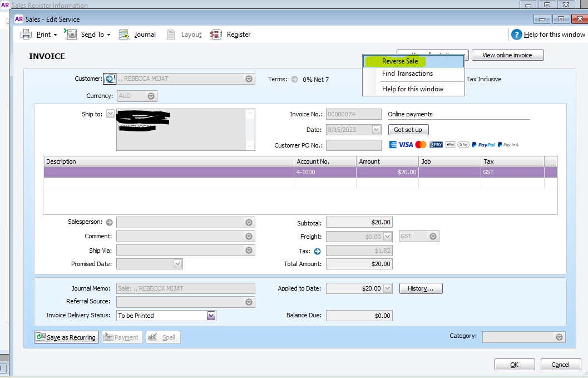The image size is (588, 378).
Task: Open the Currency AUD dropdown
Action: point(151,96)
